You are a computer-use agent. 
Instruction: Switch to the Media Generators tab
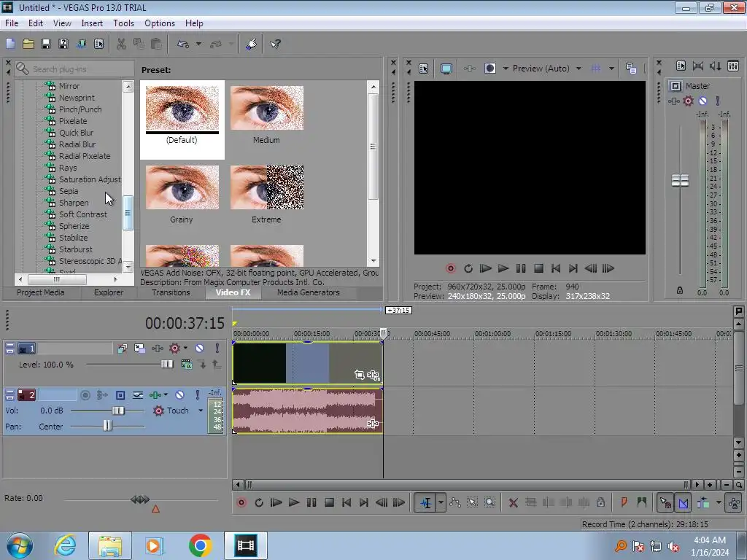point(309,292)
